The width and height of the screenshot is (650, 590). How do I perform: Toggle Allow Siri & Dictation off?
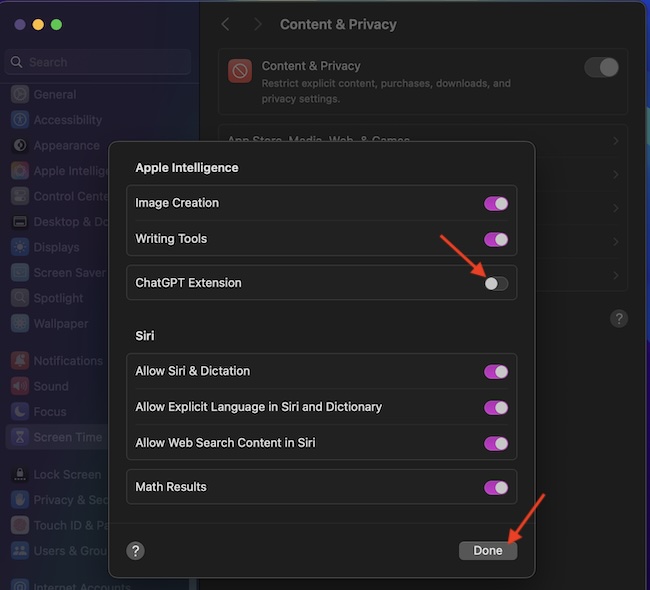[496, 371]
